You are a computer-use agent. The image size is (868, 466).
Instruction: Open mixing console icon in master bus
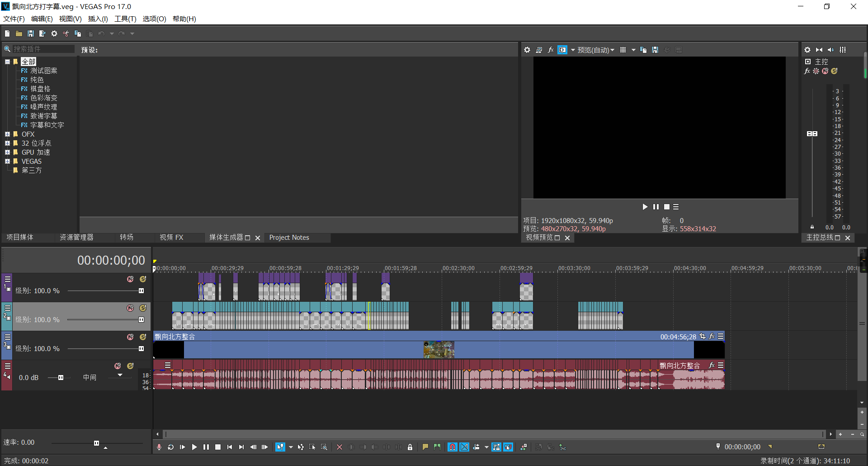[x=843, y=50]
